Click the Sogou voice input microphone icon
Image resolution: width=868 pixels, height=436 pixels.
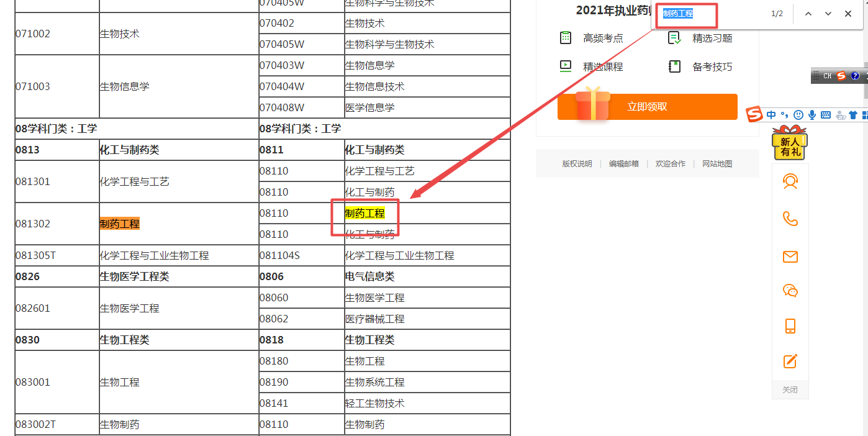pos(812,115)
